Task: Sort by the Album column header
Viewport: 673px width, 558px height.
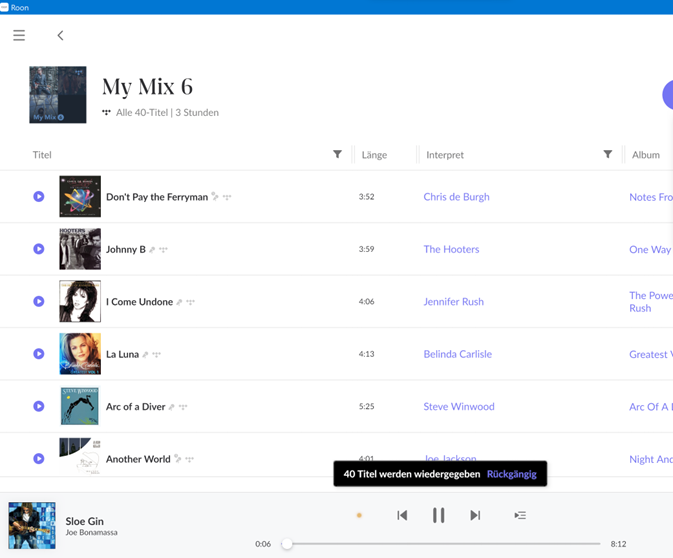Action: (646, 155)
